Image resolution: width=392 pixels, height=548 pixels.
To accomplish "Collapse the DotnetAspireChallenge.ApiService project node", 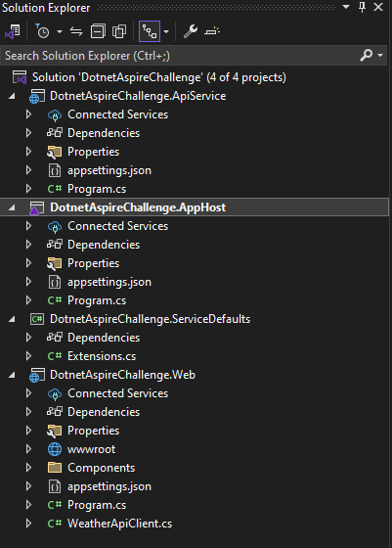I will [x=12, y=96].
